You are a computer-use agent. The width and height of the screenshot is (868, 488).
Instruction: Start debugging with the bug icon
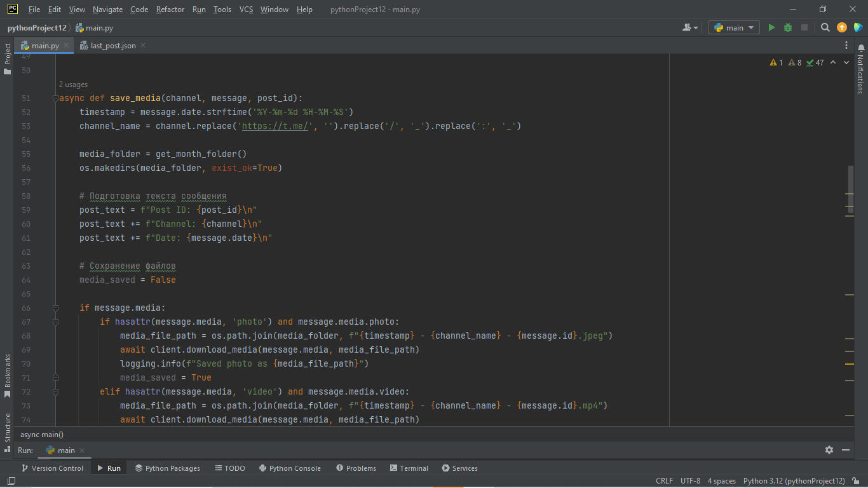[788, 27]
